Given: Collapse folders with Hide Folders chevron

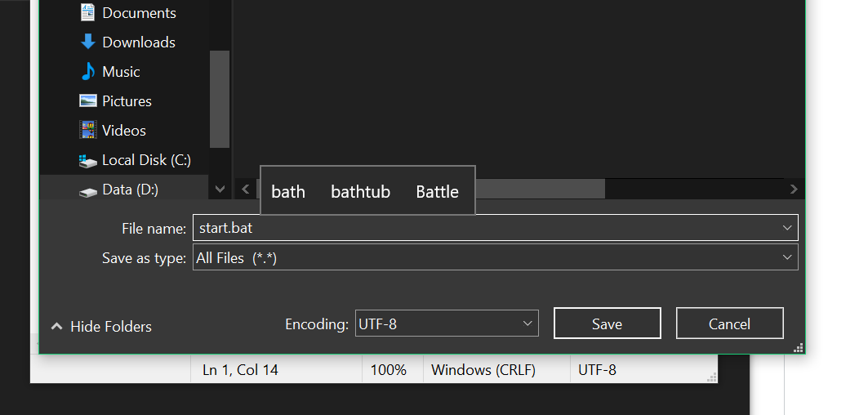Looking at the screenshot, I should (57, 327).
